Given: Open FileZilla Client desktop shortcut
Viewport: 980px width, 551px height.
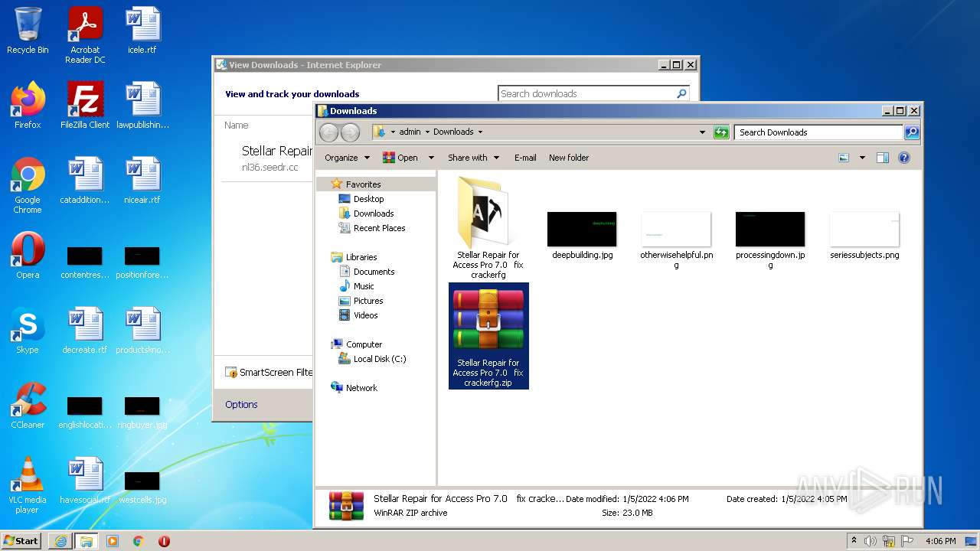Looking at the screenshot, I should (x=85, y=106).
